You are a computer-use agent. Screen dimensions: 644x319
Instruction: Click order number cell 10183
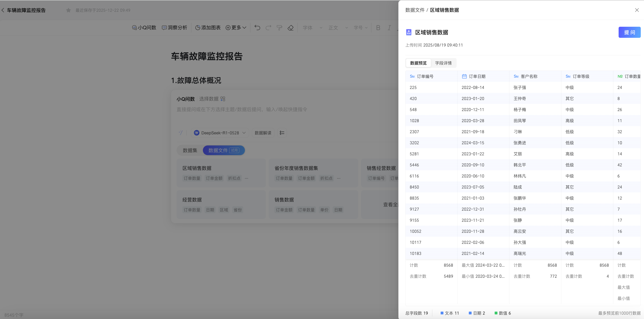pos(431,253)
